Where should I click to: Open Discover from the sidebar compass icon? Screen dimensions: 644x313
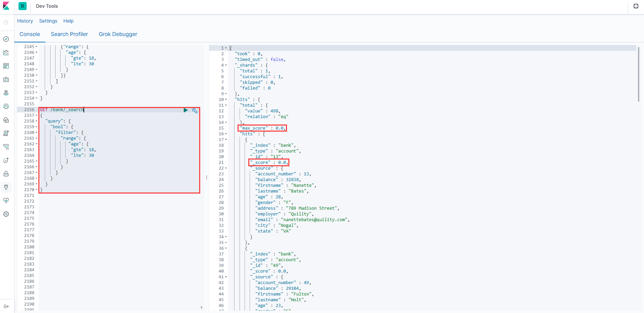[6, 39]
